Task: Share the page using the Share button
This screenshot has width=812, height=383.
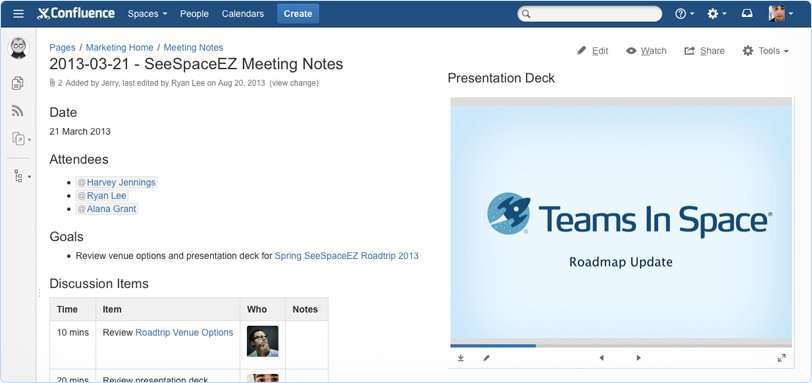Action: point(704,51)
